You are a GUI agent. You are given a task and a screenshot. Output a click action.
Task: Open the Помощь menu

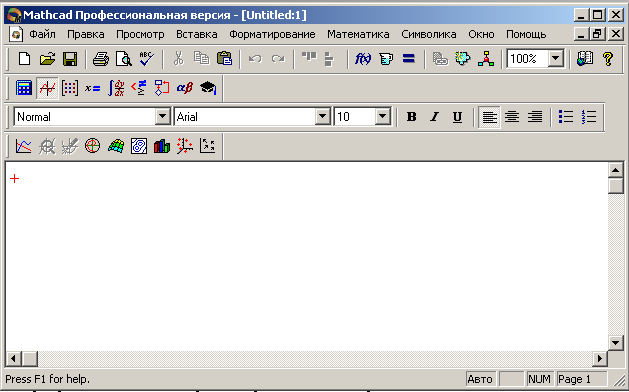point(526,35)
